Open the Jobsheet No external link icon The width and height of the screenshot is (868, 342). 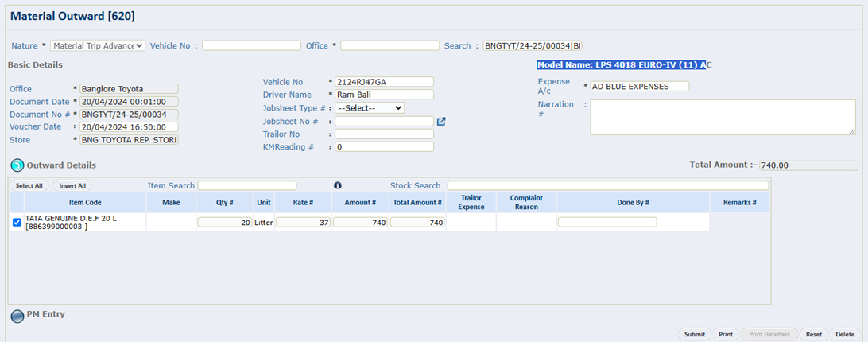click(441, 122)
